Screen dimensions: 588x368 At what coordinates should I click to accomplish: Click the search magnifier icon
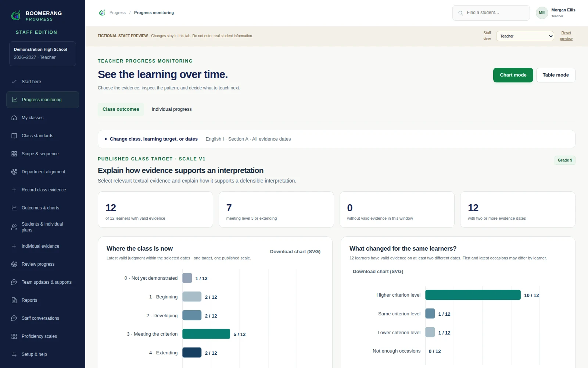point(460,13)
